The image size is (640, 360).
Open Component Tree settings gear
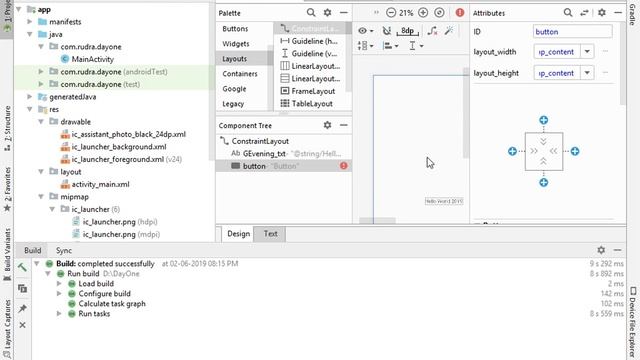pyautogui.click(x=327, y=125)
